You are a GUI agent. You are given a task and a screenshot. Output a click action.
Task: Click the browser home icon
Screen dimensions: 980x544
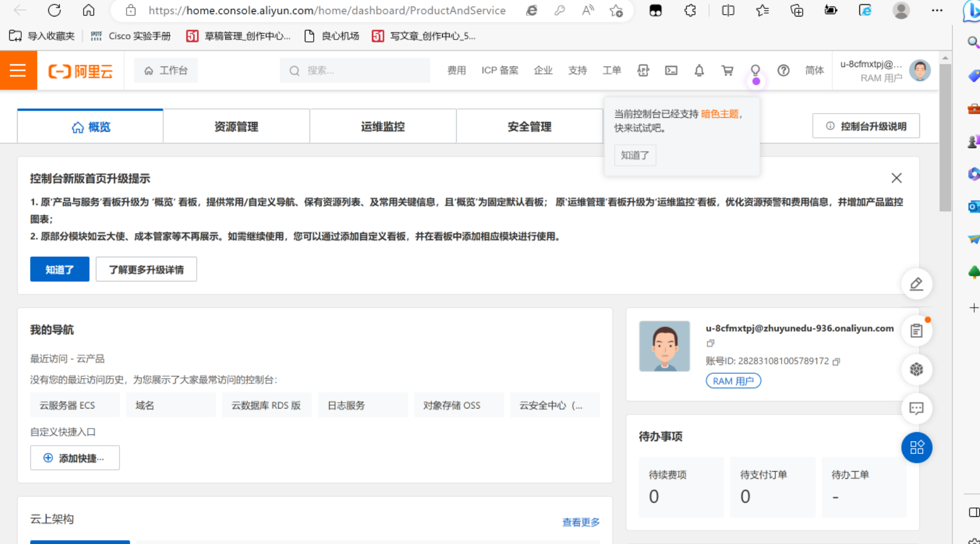click(x=88, y=10)
